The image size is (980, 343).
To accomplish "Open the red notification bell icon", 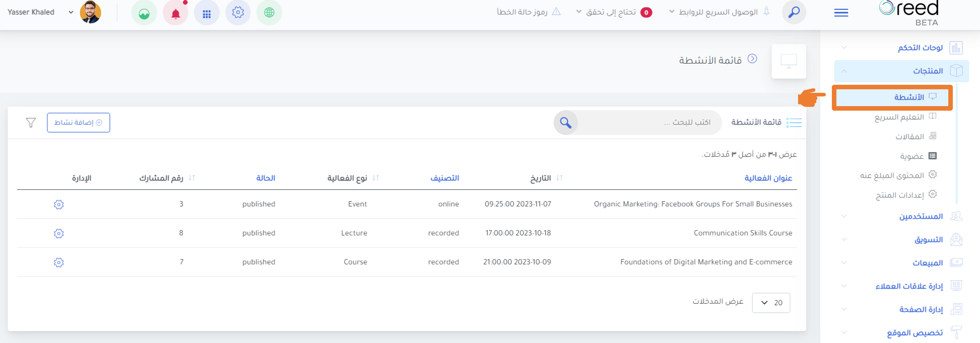I will click(175, 13).
